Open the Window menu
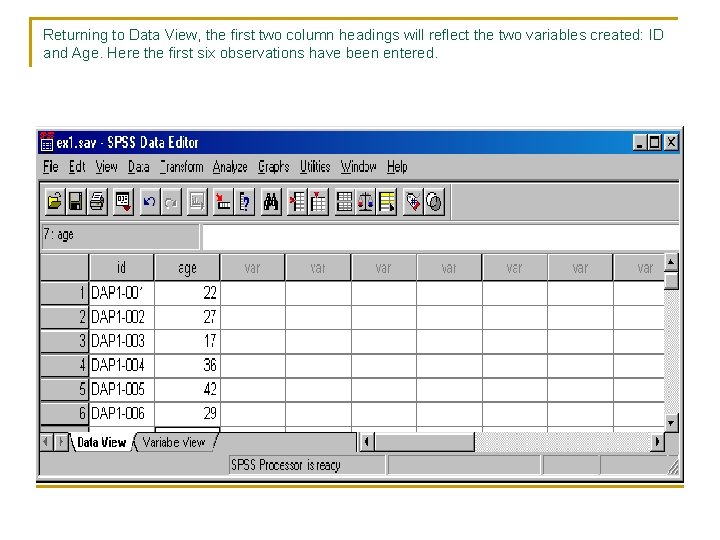Screen dimensions: 720x540 pos(359,167)
